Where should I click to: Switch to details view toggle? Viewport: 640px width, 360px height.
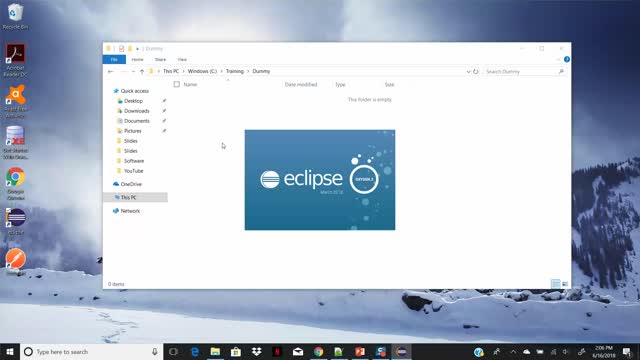pos(556,284)
